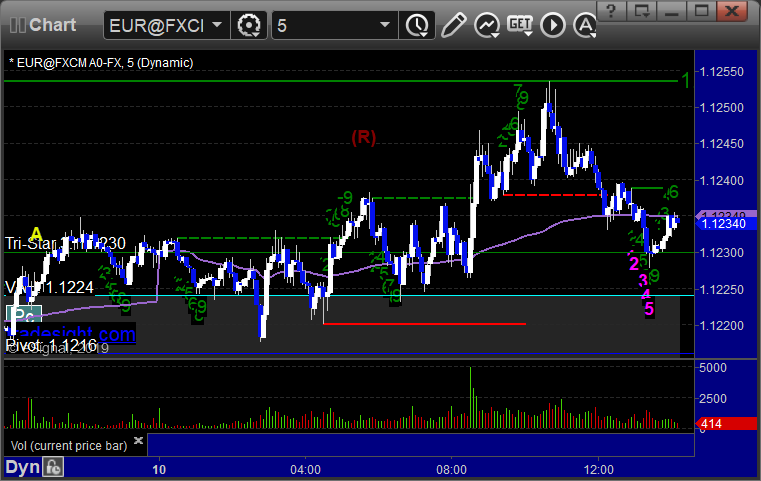This screenshot has width=761, height=481.
Task: Click the 12:00 time axis label
Action: (598, 470)
